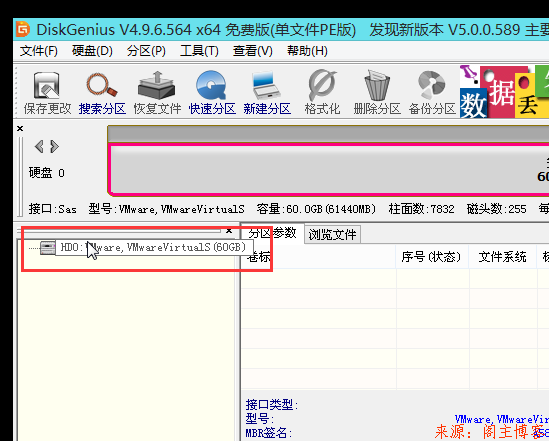This screenshot has width=549, height=441.
Task: Open the 查看(V) menu
Action: pos(252,51)
